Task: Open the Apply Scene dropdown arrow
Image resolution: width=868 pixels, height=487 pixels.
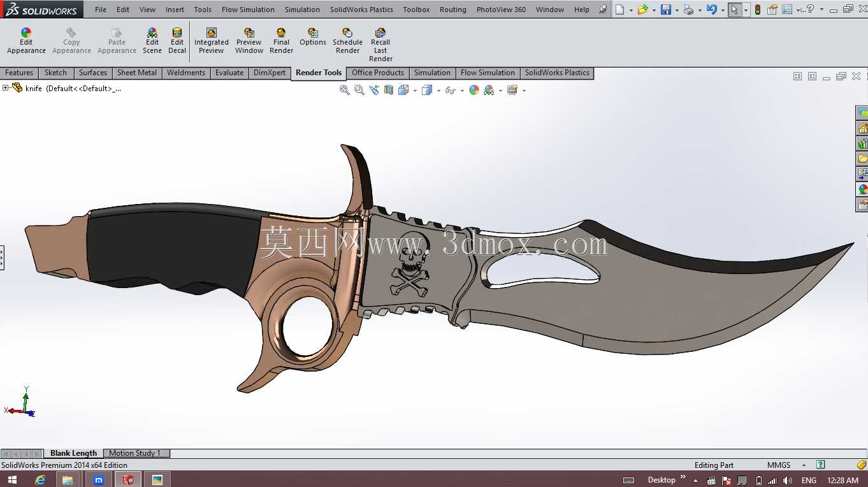Action: pos(500,91)
